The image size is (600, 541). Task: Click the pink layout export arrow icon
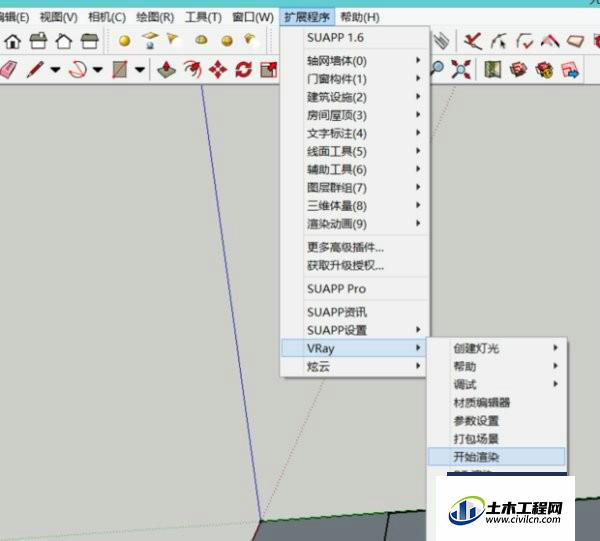click(x=570, y=70)
